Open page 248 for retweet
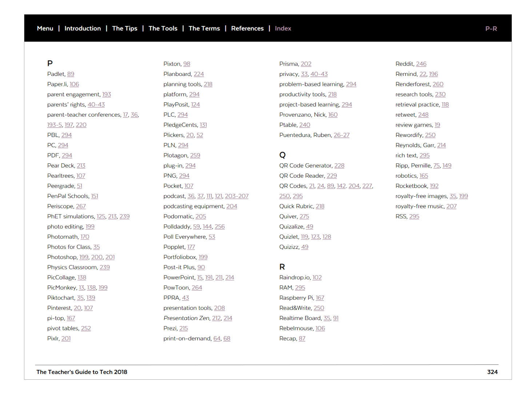 tap(423, 115)
